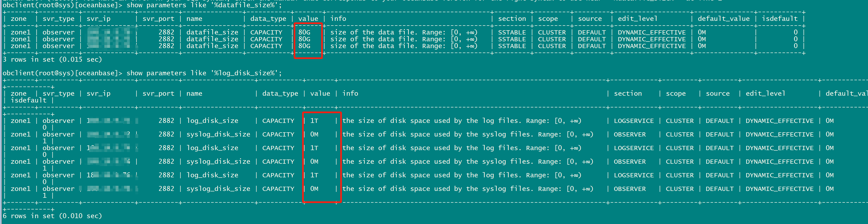Select the '3 rows in set (0.015 sec)' line
The image size is (868, 224).
52,60
